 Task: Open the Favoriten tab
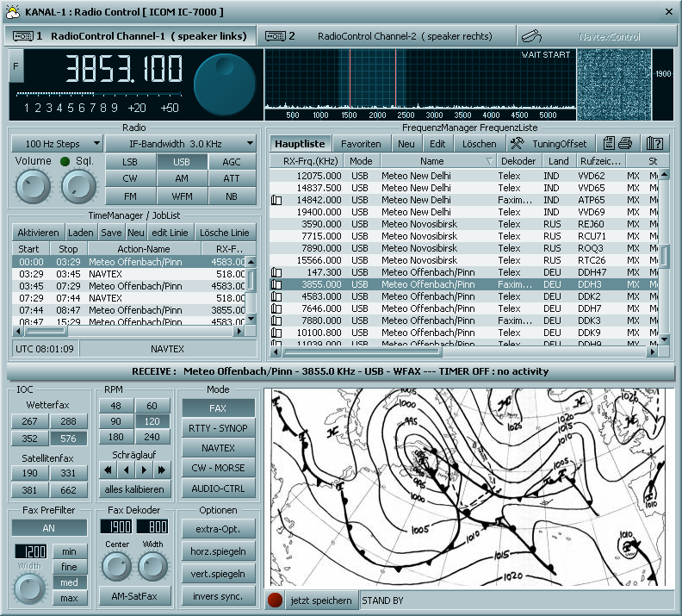pos(362,144)
